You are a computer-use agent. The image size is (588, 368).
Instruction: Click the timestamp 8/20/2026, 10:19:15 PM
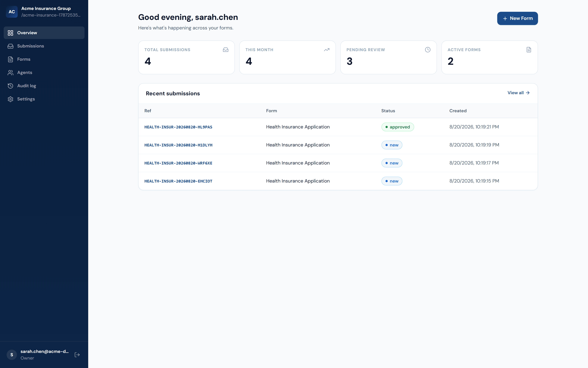coord(474,181)
